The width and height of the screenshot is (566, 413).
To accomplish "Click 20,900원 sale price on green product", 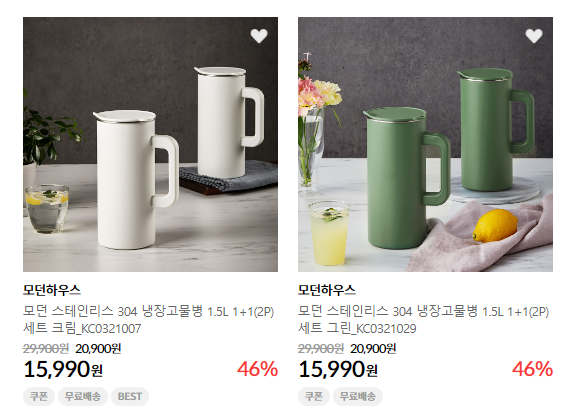I will click(373, 349).
